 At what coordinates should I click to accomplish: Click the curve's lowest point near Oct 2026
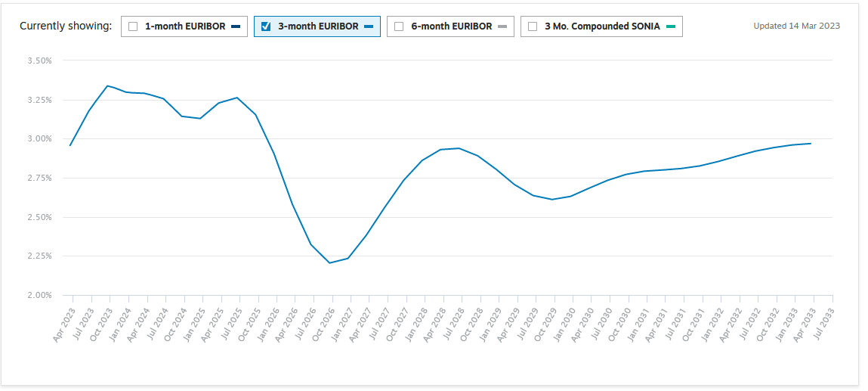coord(329,263)
